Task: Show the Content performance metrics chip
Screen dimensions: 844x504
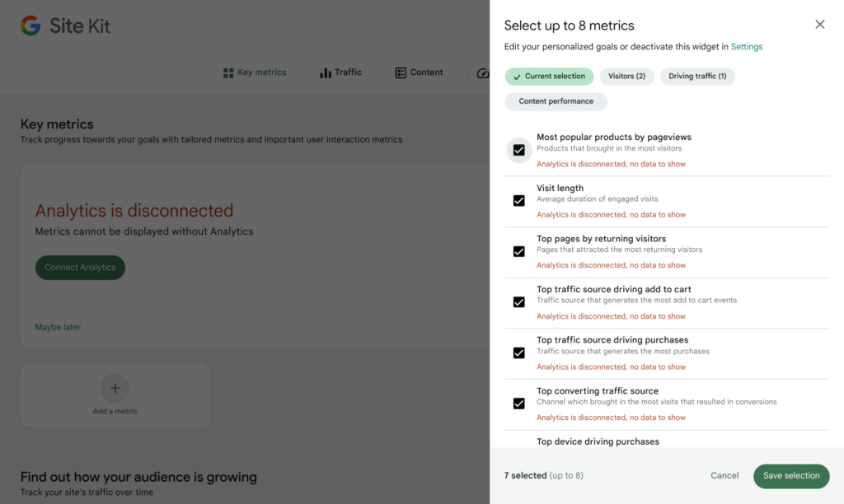Action: 556,101
